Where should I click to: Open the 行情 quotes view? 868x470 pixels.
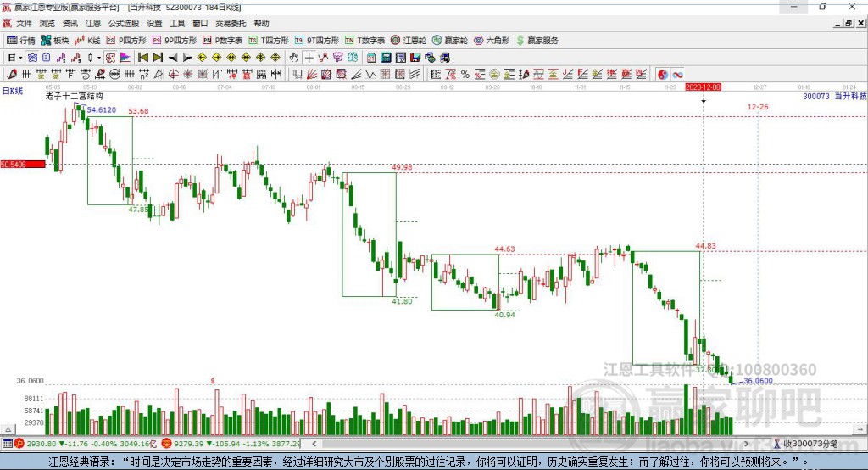pos(21,41)
